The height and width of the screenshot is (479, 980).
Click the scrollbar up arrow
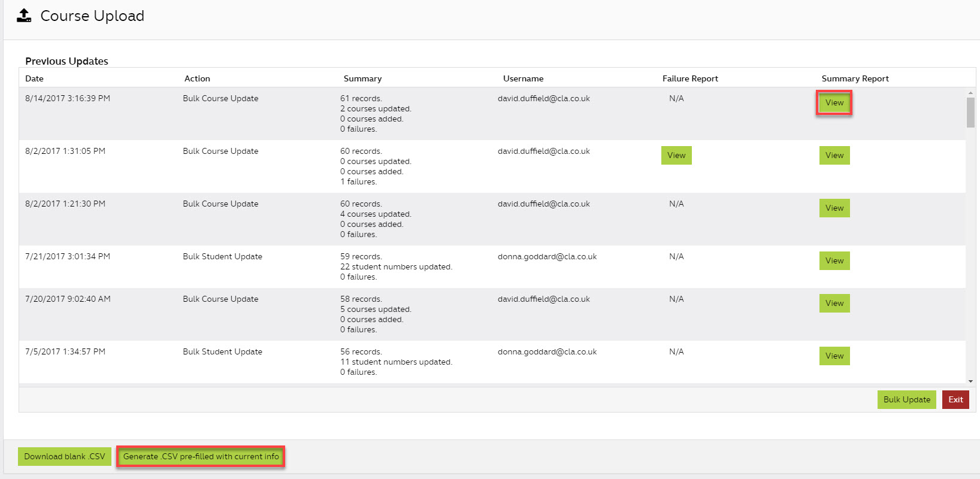[x=970, y=93]
